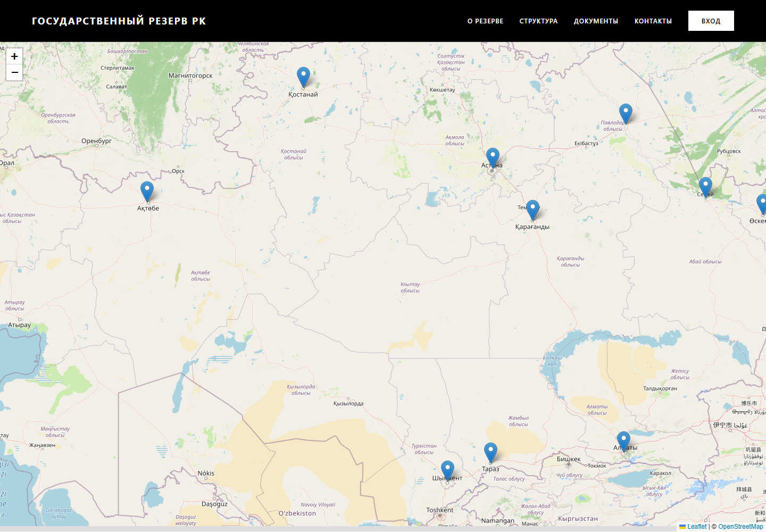Navigate to КОНТАКТЫ

(x=653, y=21)
